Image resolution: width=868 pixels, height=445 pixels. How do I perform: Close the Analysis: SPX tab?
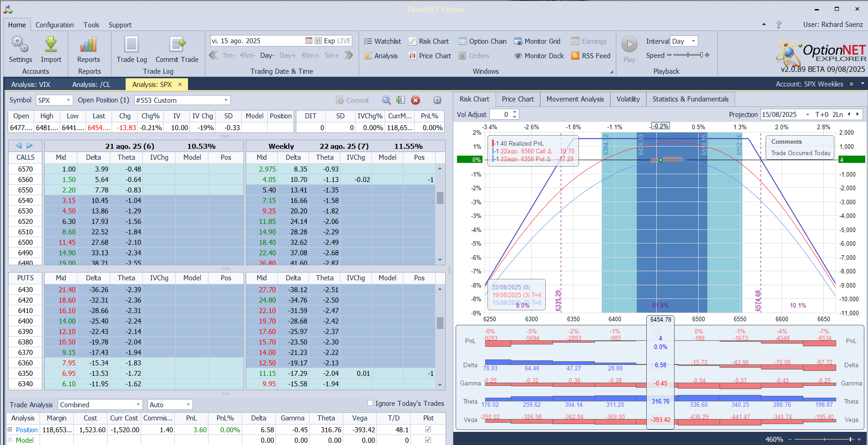click(x=180, y=84)
